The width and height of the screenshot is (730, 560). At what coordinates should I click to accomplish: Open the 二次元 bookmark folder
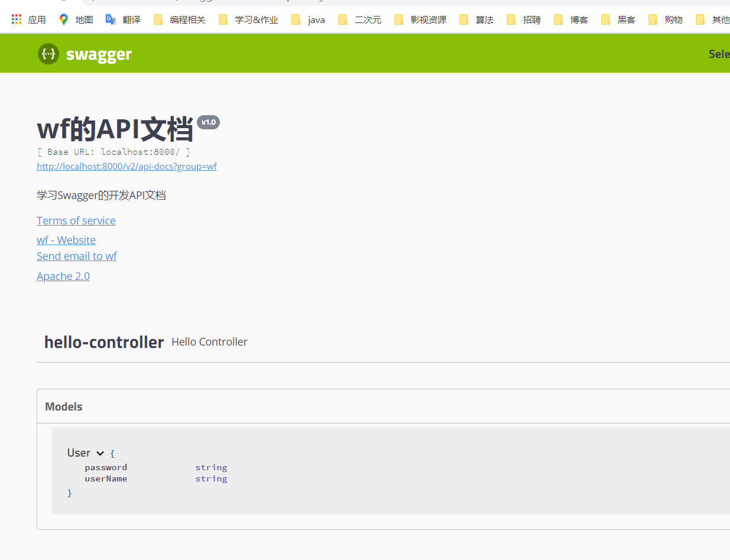pos(360,19)
